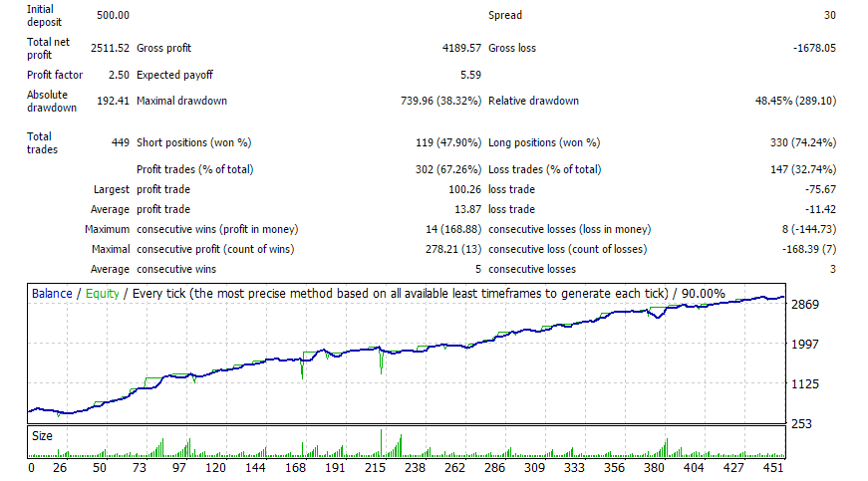Click Relative drawdown value 48.45% (289.10)
This screenshot has width=868, height=481.
[795, 101]
